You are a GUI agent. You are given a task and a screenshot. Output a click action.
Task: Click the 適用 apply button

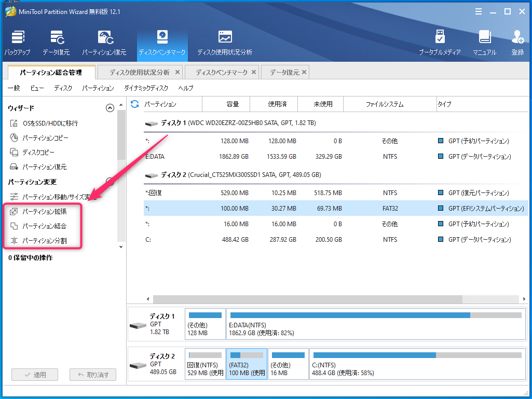pyautogui.click(x=36, y=375)
